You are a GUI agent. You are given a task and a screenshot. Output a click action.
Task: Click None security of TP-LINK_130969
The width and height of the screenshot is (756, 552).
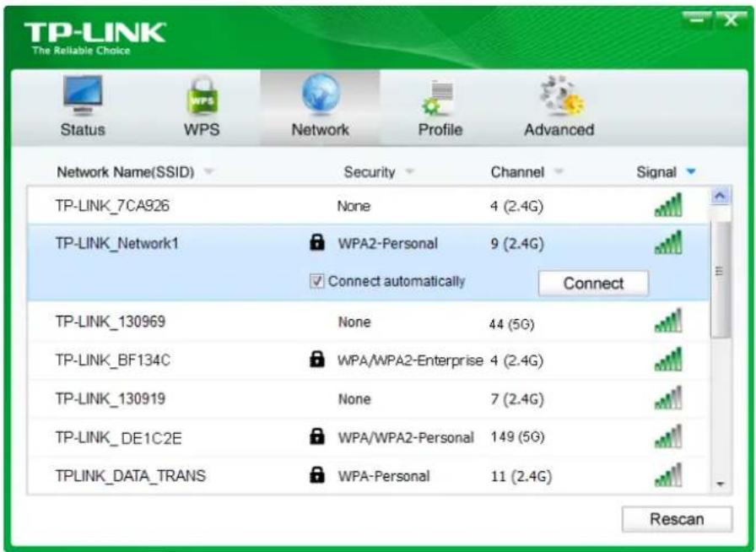click(354, 322)
